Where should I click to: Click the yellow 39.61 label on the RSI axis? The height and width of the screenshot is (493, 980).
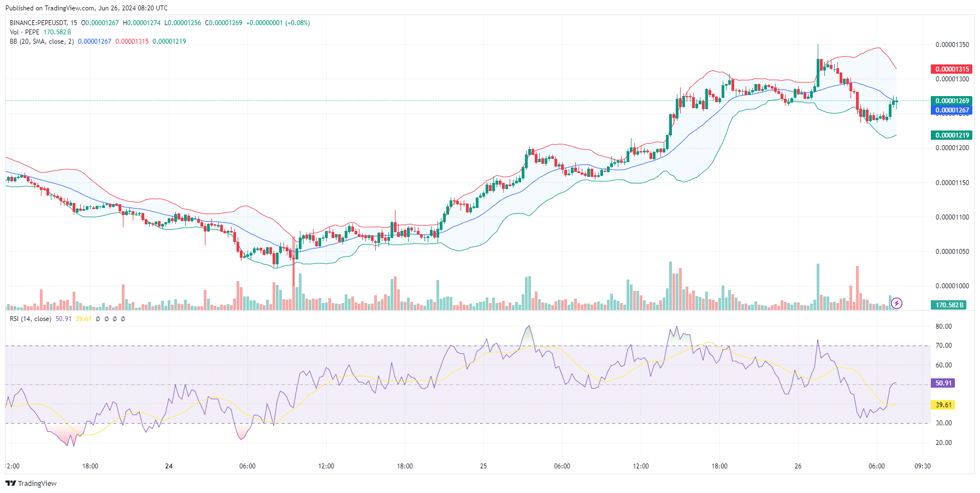(x=943, y=405)
